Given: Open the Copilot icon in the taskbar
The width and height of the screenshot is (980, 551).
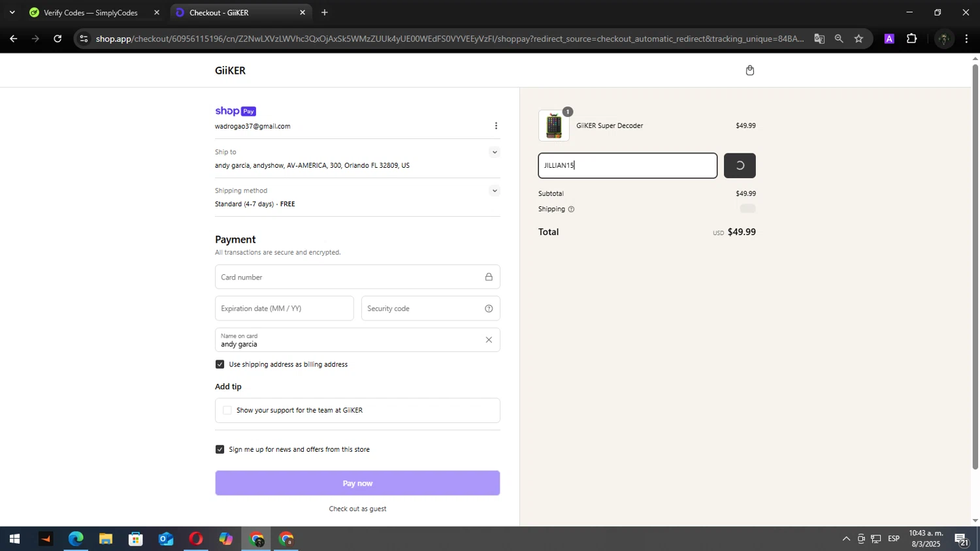Looking at the screenshot, I should 226,539.
